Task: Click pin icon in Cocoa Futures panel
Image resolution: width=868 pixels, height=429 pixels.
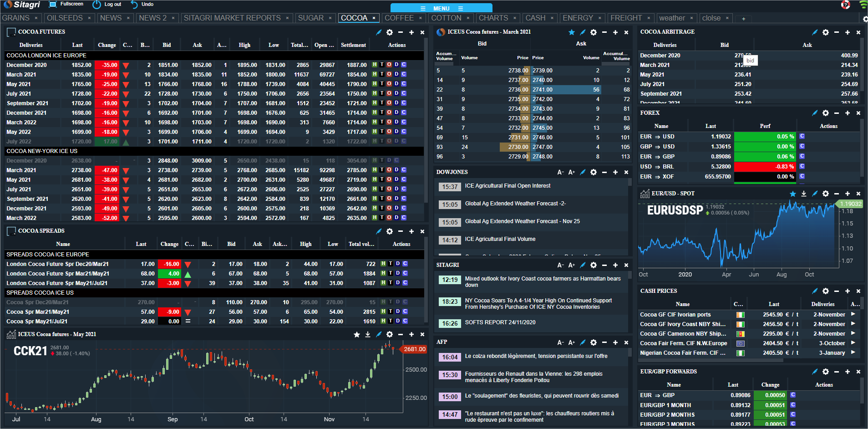Action: pyautogui.click(x=379, y=32)
